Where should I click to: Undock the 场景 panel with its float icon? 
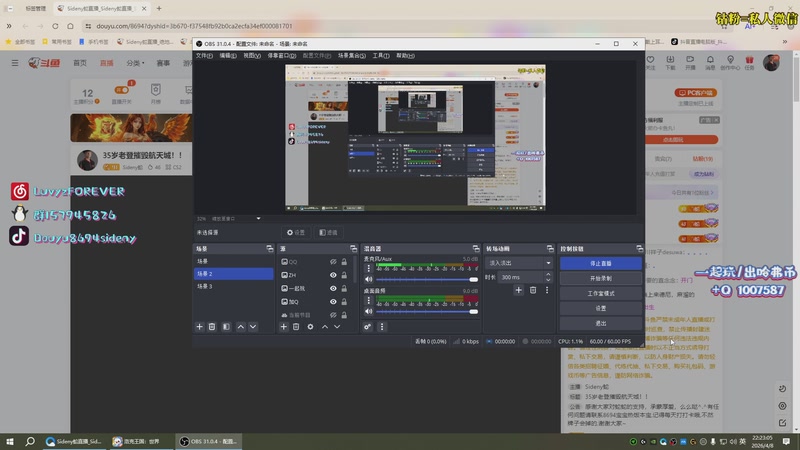(x=270, y=248)
